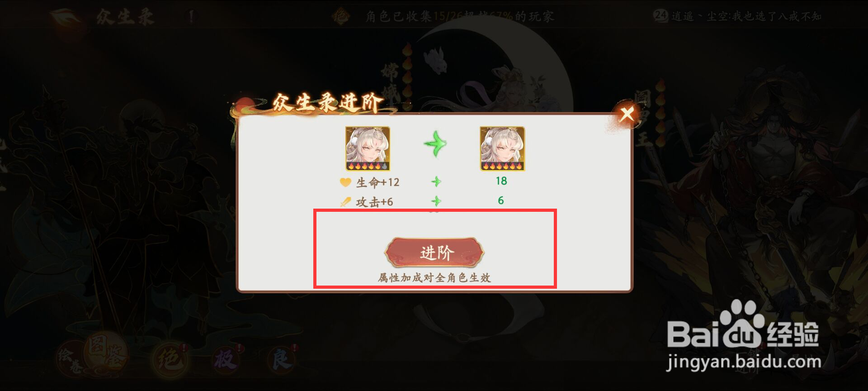868x391 pixels.
Task: Click the yellow heart 生命 icon
Action: [x=345, y=182]
